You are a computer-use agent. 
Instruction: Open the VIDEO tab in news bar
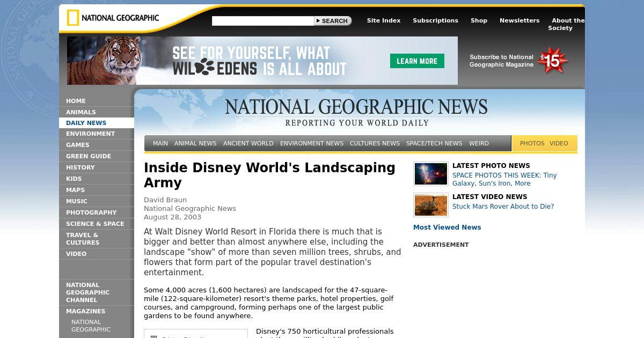pos(559,143)
